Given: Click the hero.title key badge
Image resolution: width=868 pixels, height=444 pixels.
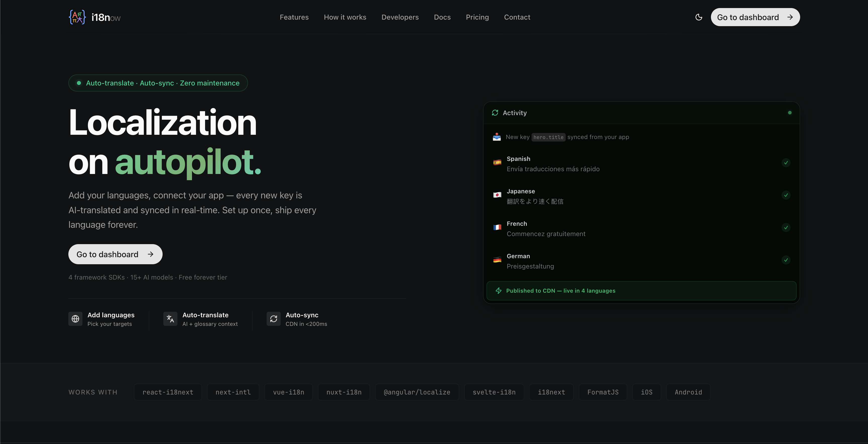Looking at the screenshot, I should [548, 137].
